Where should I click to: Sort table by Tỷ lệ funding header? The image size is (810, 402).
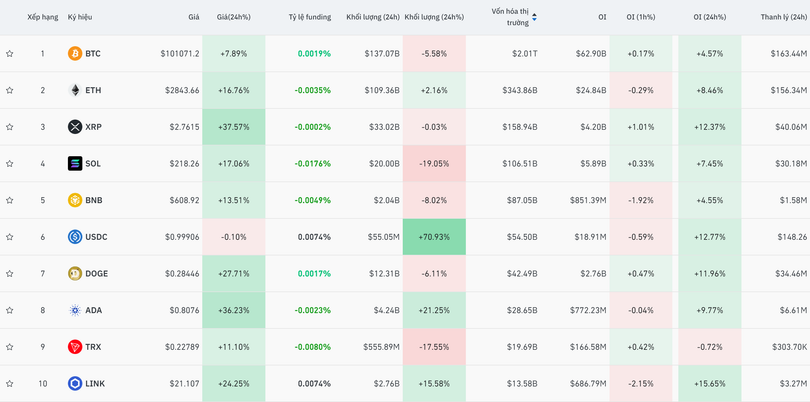(x=309, y=17)
